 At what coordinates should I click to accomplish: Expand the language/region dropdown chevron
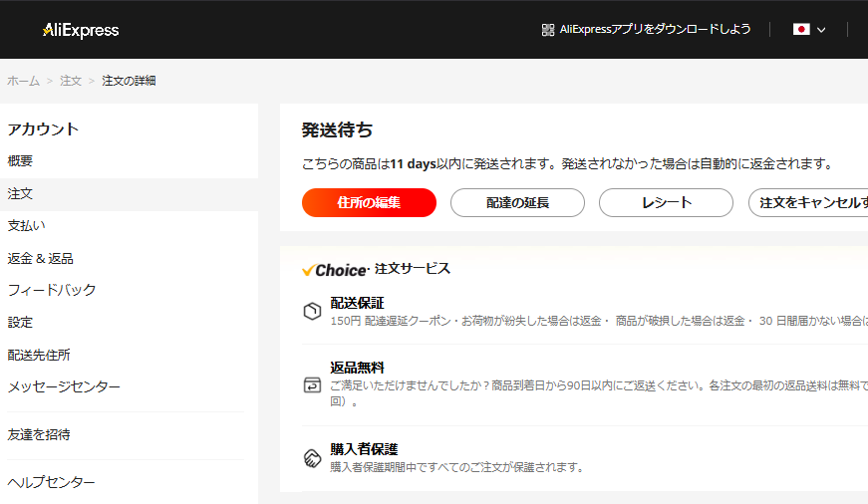[821, 30]
